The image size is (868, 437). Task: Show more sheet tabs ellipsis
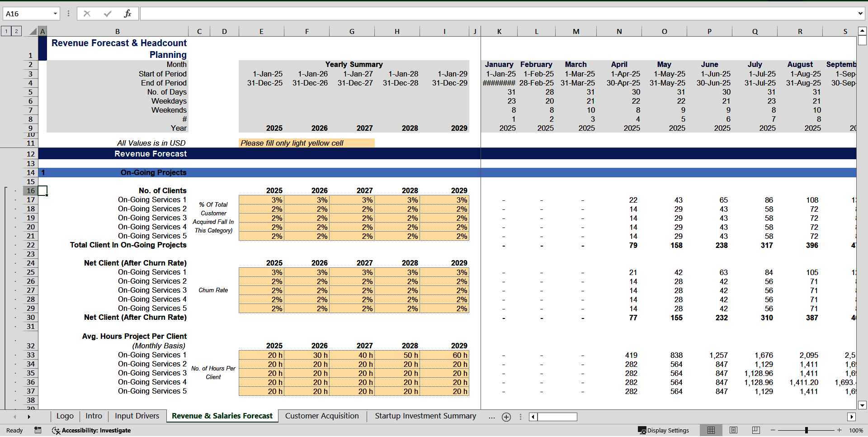(x=491, y=417)
